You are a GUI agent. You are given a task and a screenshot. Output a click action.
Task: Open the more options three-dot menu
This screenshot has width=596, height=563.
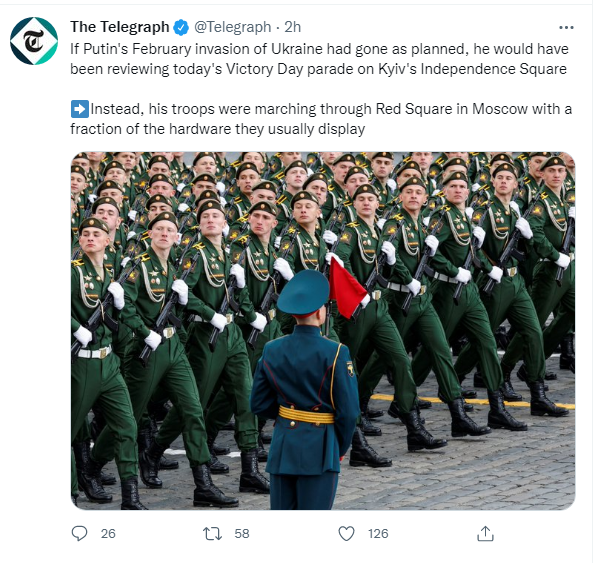(x=566, y=27)
